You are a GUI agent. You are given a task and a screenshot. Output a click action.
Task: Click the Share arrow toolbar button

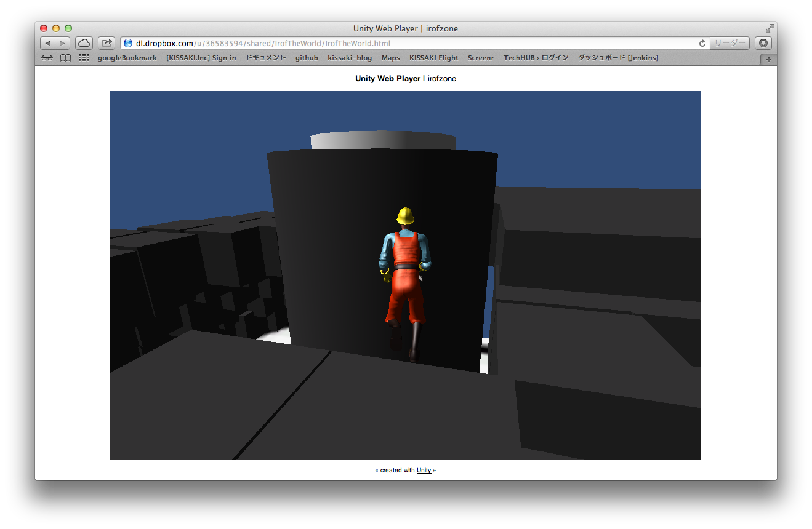pos(107,43)
